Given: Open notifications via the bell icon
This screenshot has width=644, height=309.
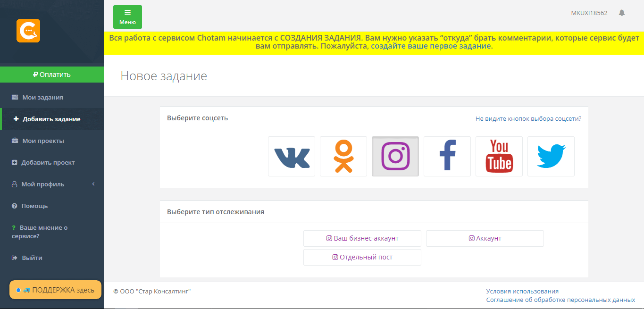Looking at the screenshot, I should point(622,13).
